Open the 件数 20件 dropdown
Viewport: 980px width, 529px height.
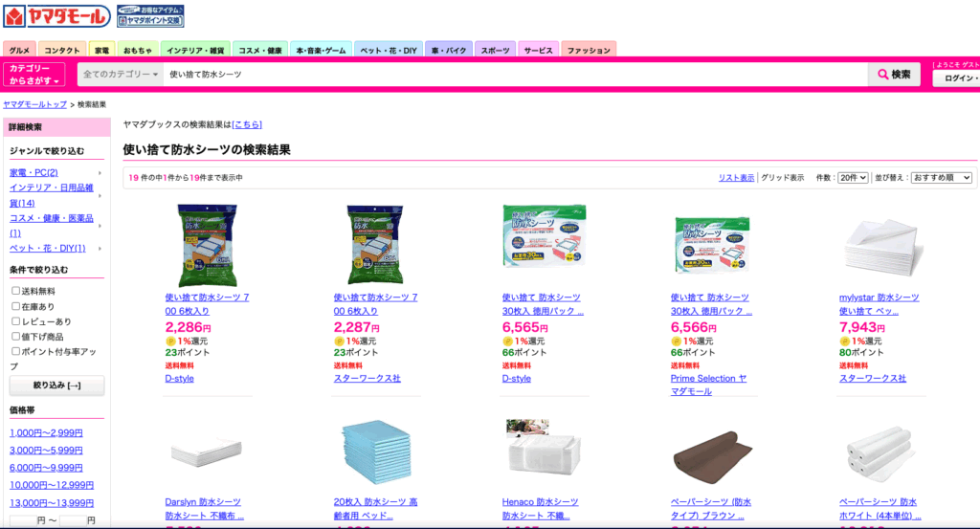(853, 177)
